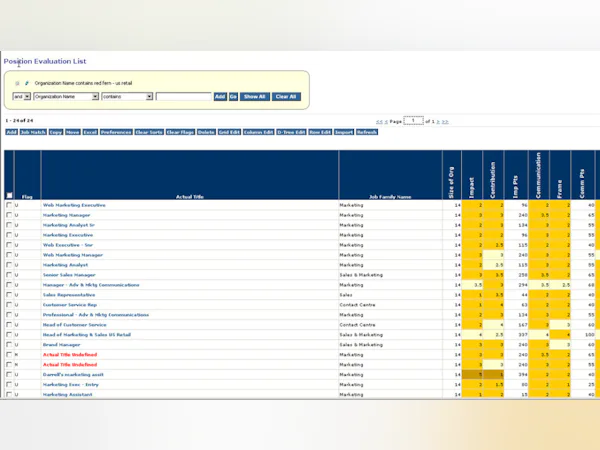Click the filter Add button beside Go
The image size is (600, 450).
click(x=220, y=96)
